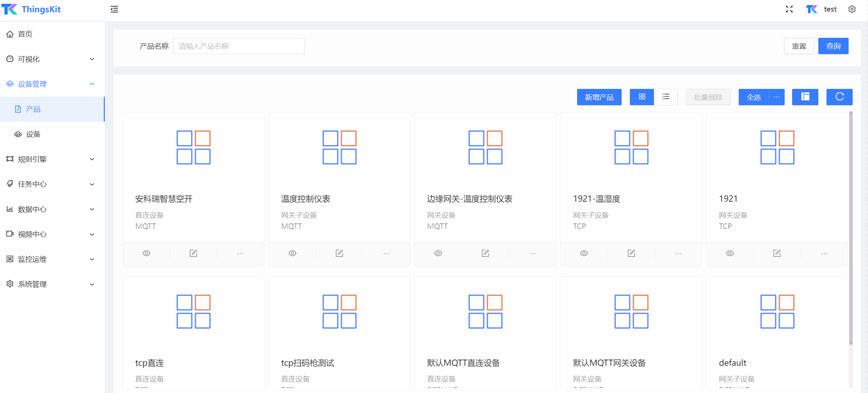Click the 重置 button
The image size is (868, 393).
[799, 46]
